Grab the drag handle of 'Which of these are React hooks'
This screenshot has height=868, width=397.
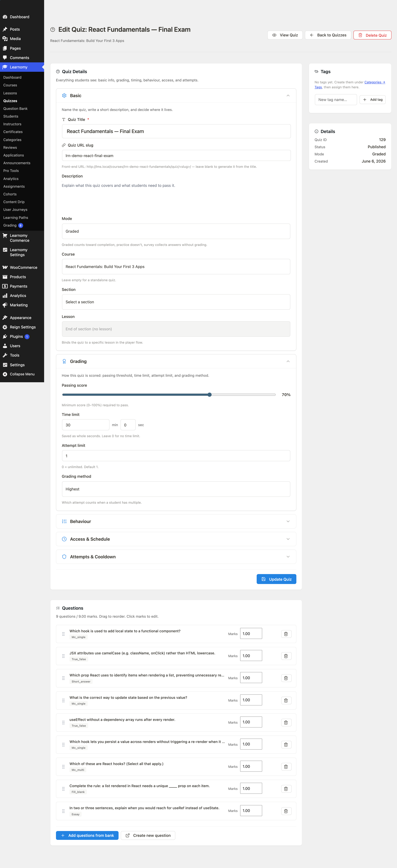[x=63, y=767]
